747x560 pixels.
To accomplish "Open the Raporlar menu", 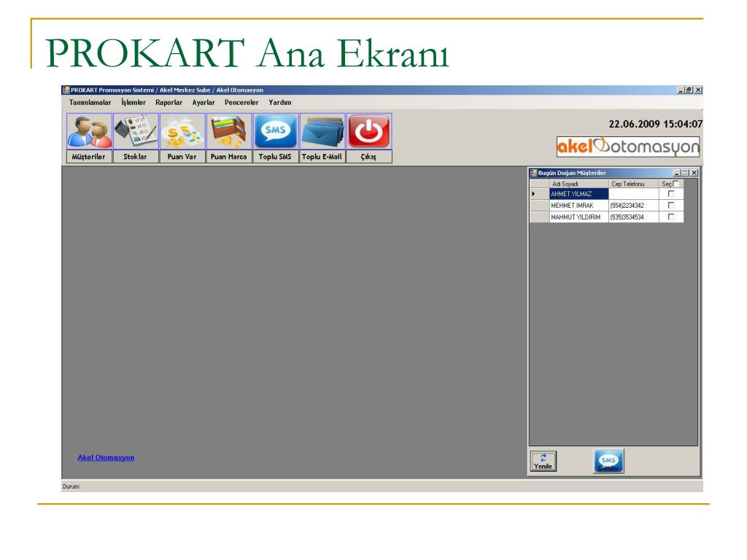I will [169, 102].
